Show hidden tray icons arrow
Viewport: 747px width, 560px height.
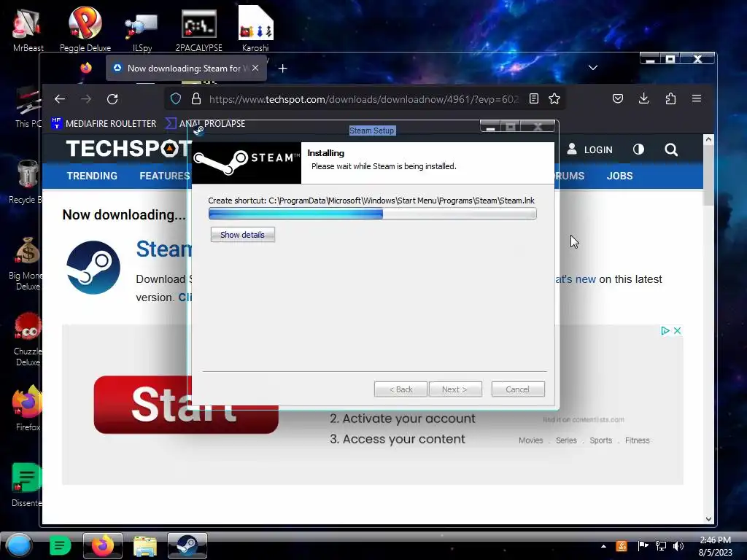[603, 545]
